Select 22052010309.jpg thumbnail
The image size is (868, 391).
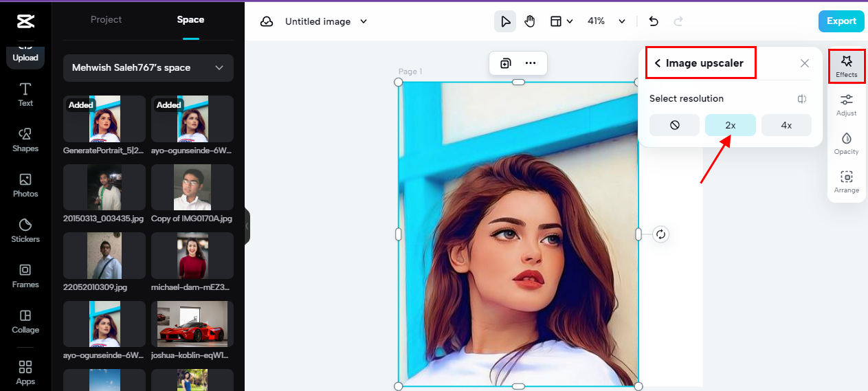(104, 256)
